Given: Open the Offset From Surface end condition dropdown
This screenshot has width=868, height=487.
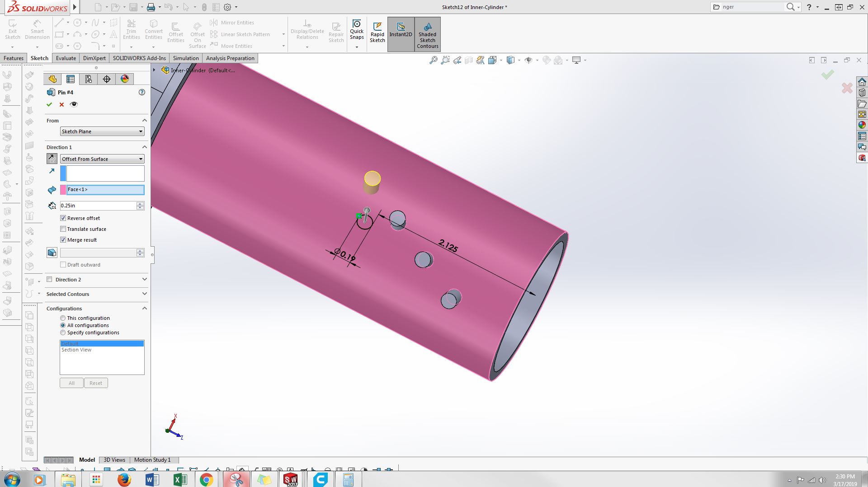Looking at the screenshot, I should [102, 159].
